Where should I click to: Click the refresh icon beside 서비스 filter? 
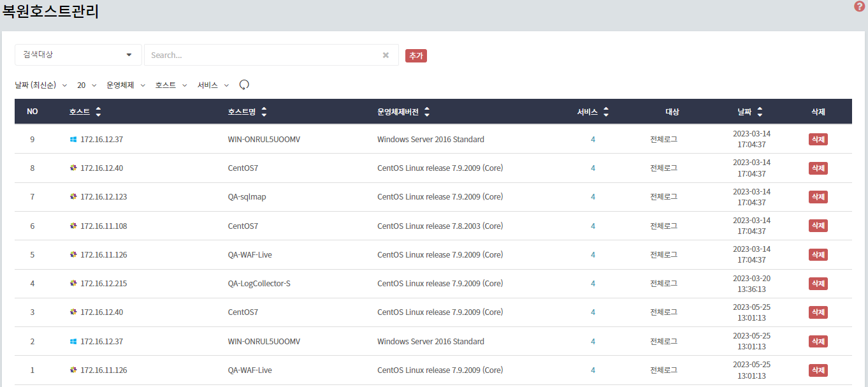[244, 85]
